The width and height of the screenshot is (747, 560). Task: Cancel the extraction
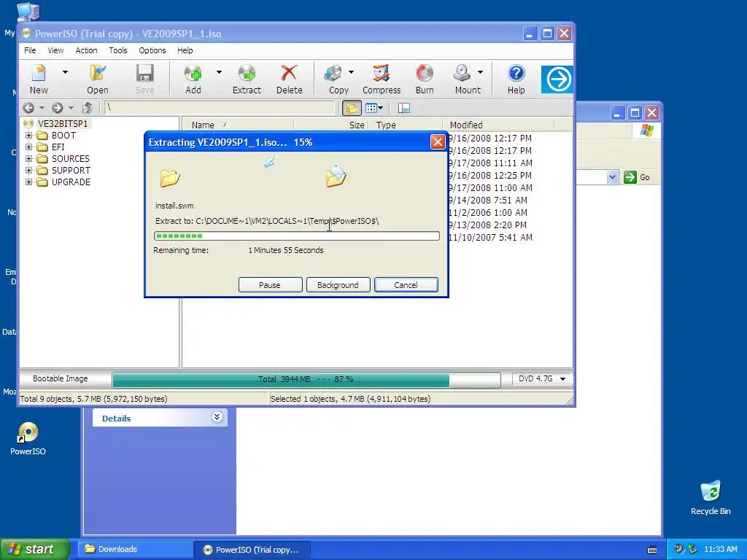pos(406,285)
